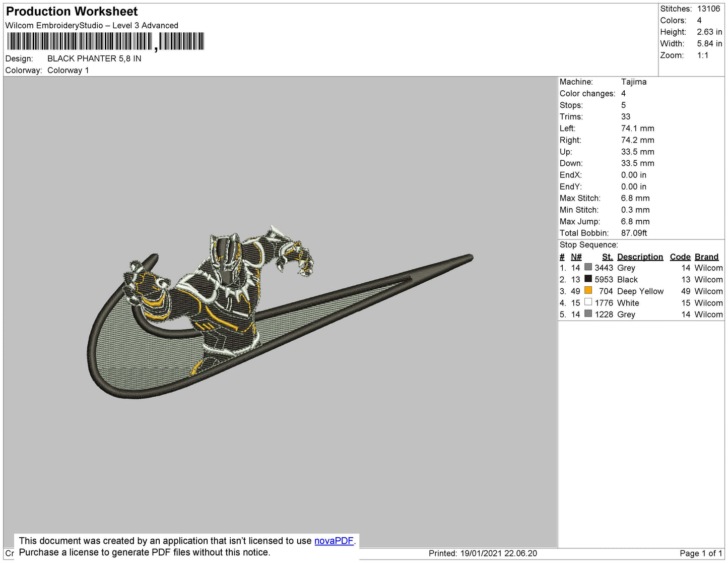Click the Production Worksheet title
The height and width of the screenshot is (563, 728).
(x=72, y=12)
